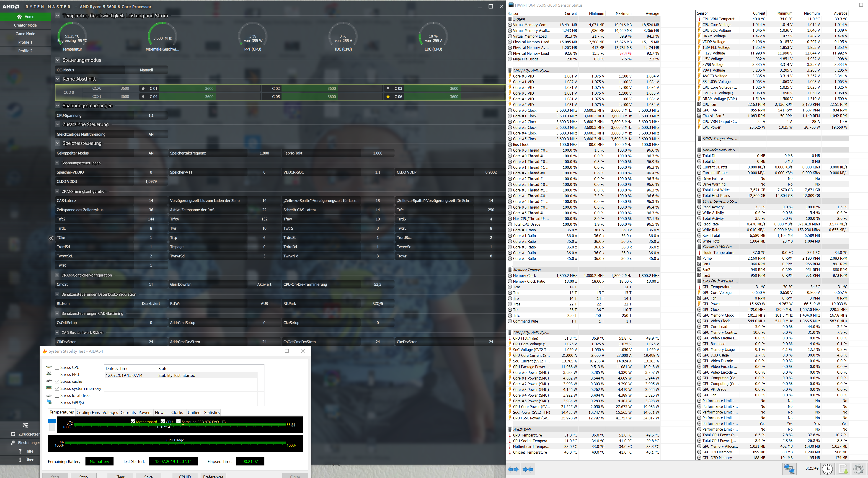This screenshot has height=478, width=868.
Task: Click the Ryzen Master Einstellungen gear icon
Action: pos(13,443)
